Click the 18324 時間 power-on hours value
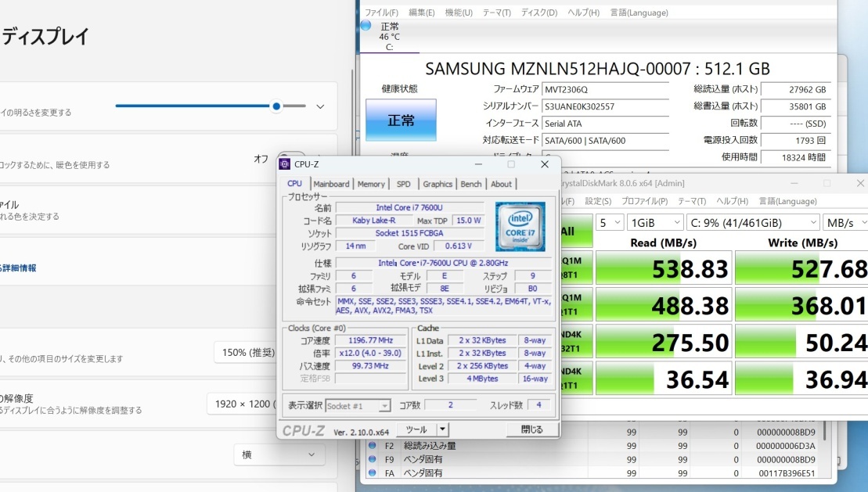The height and width of the screenshot is (492, 868). point(795,157)
